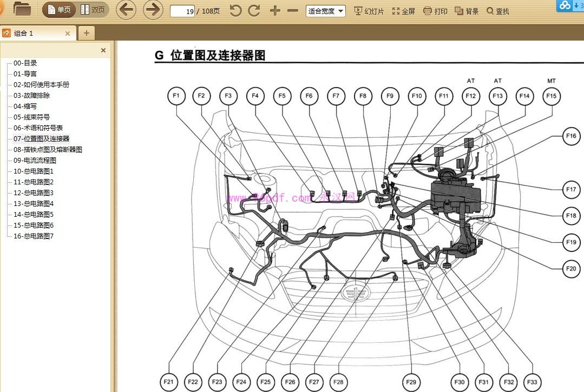Click the cloud icon at top right
584x392 pixels.
565,5
